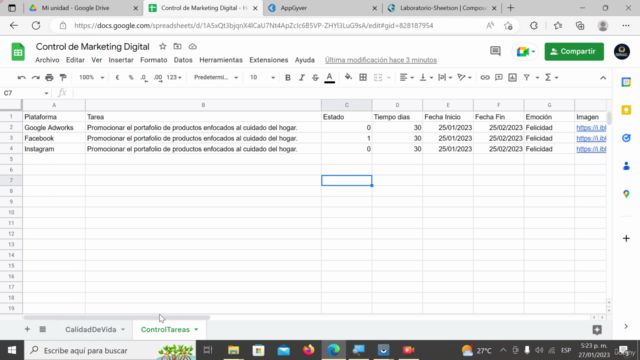Select the Paint format tool
The width and height of the screenshot is (640, 360).
pyautogui.click(x=63, y=78)
